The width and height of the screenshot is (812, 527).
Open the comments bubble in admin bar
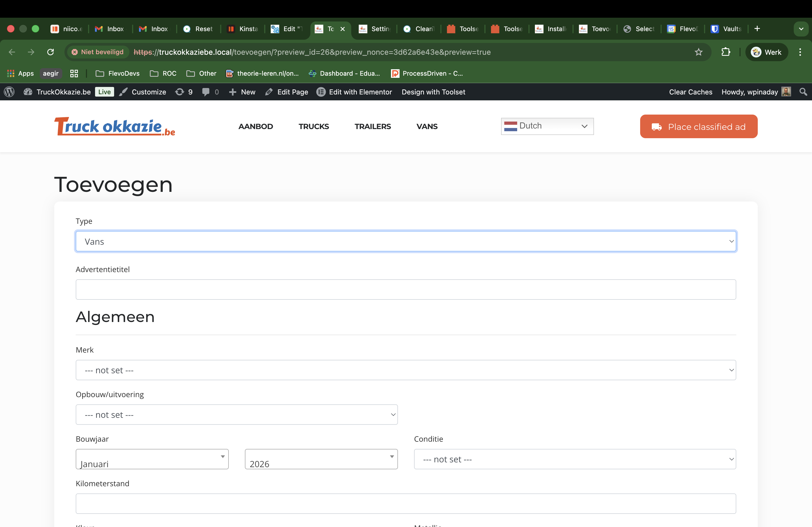pyautogui.click(x=206, y=92)
